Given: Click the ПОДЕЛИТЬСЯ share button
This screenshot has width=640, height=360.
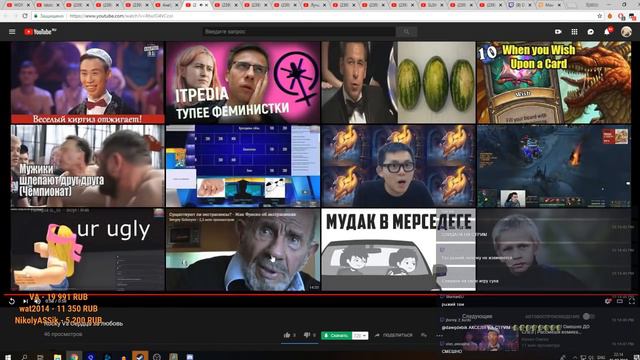Looking at the screenshot, I should 393,335.
